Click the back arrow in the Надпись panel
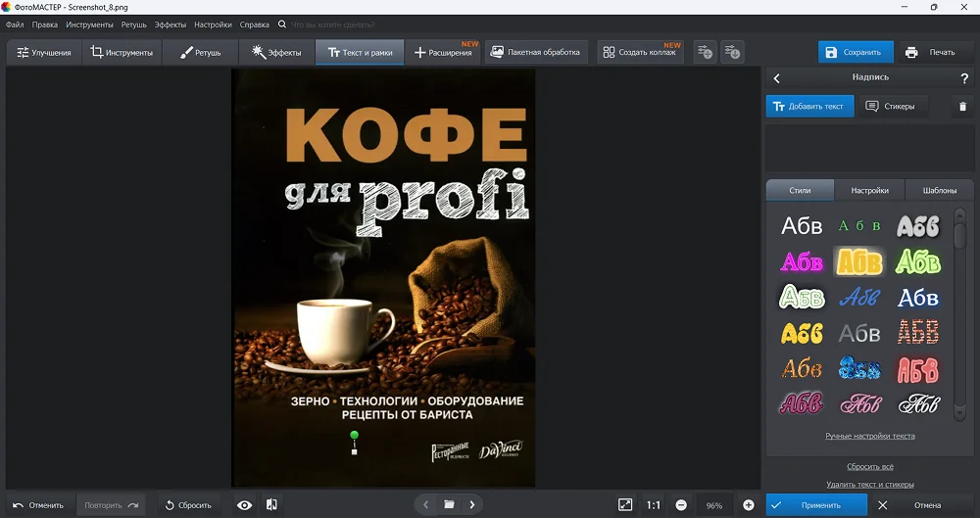Viewport: 980px width, 518px height. pos(777,78)
